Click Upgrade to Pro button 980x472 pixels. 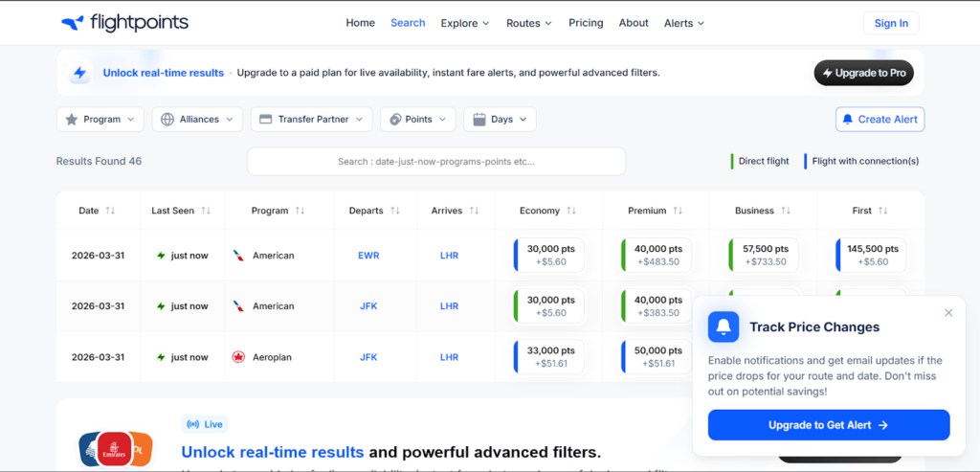864,73
